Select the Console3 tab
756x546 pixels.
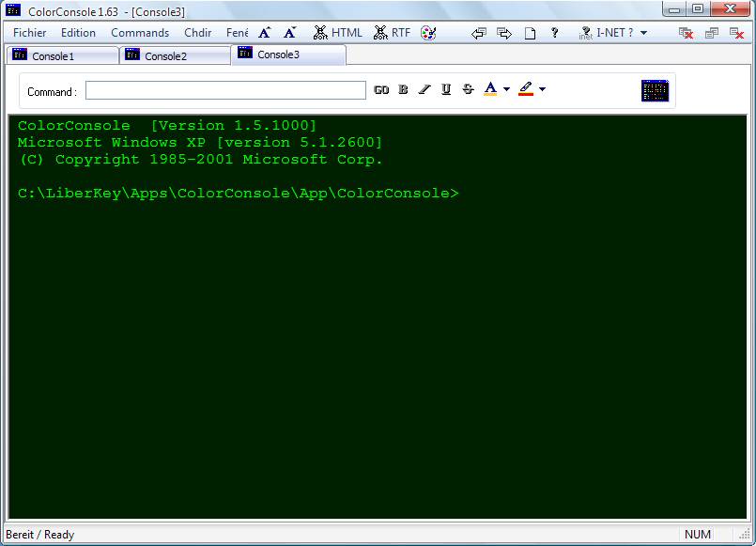(x=289, y=55)
